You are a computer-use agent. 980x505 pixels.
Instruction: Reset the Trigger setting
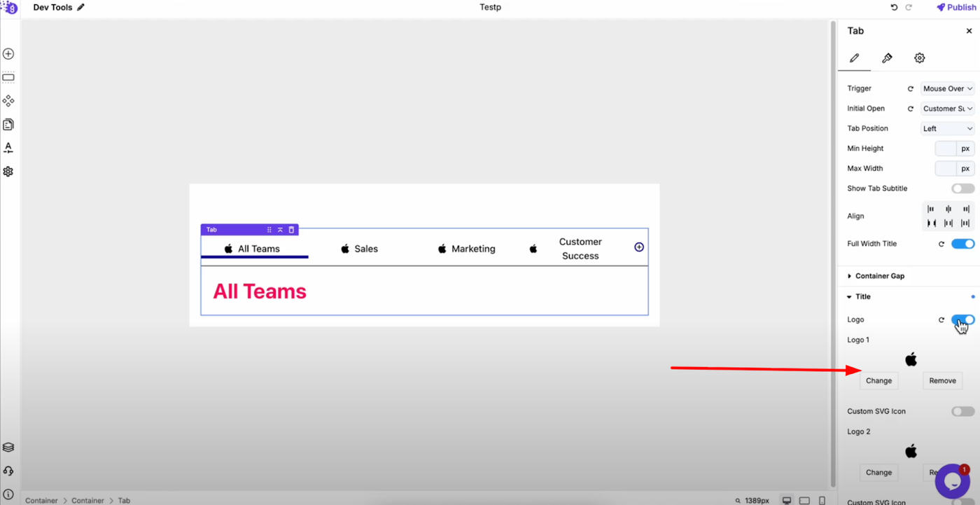click(911, 89)
